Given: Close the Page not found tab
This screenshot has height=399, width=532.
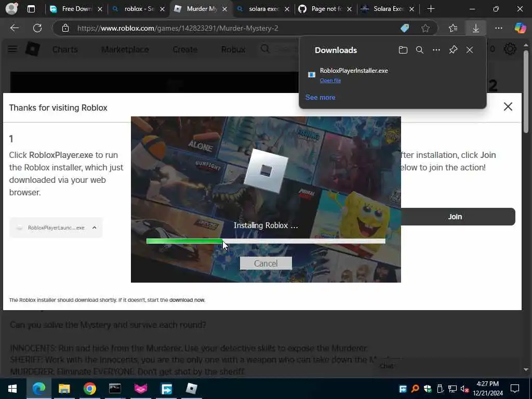Looking at the screenshot, I should pyautogui.click(x=350, y=9).
